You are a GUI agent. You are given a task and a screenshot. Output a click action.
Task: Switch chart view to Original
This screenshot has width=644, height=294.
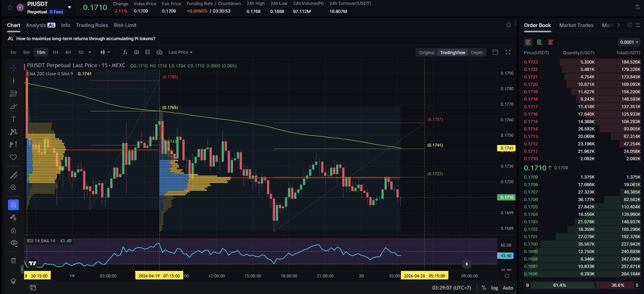tap(426, 52)
